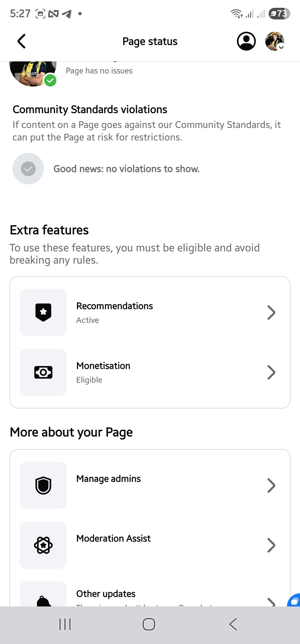Viewport: 300px width, 644px height.
Task: Open the floating chat bubble icon
Action: (x=294, y=601)
